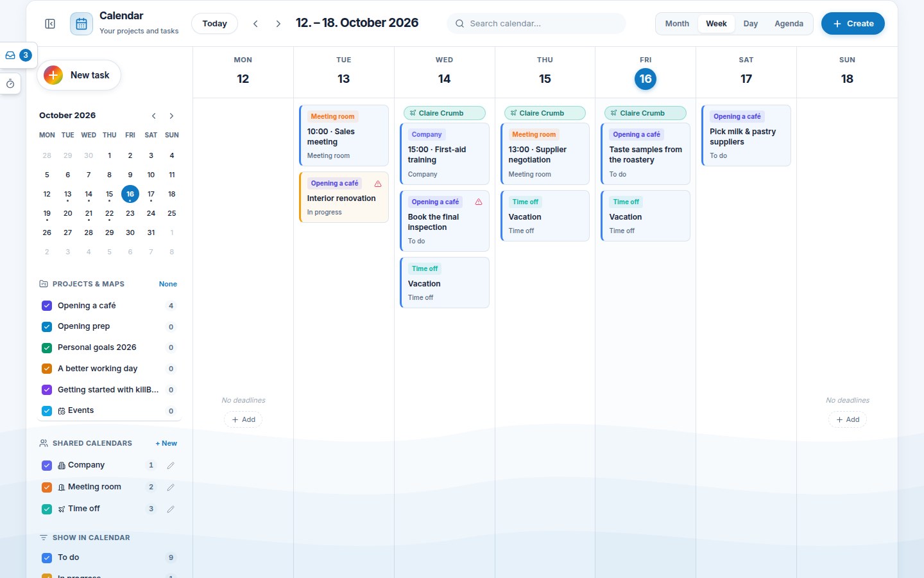The image size is (924, 578).
Task: Click the Today button
Action: point(215,24)
